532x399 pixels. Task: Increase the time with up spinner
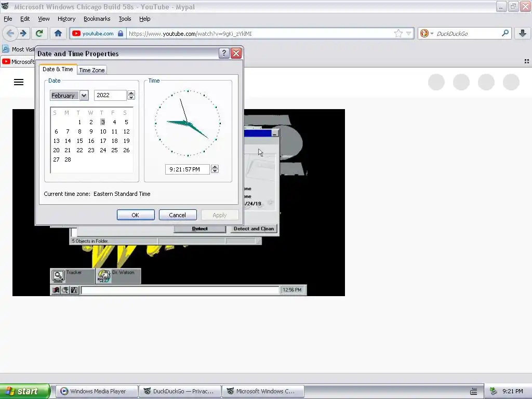(215, 167)
